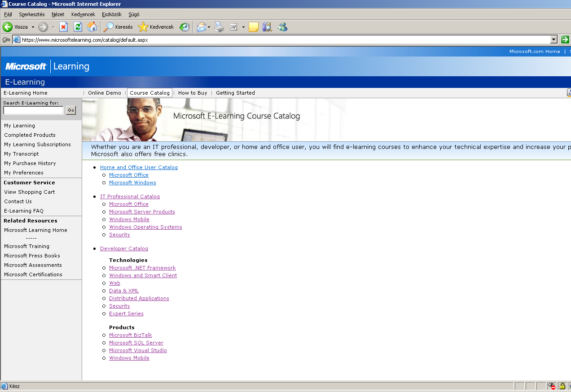Open the Contact Us link
The height and width of the screenshot is (392, 571).
click(18, 201)
